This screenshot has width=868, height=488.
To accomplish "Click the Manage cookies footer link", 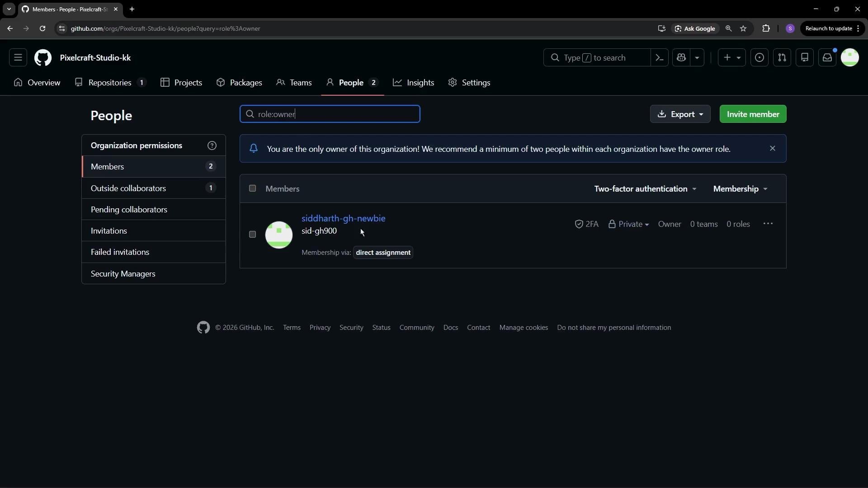I will point(524,328).
